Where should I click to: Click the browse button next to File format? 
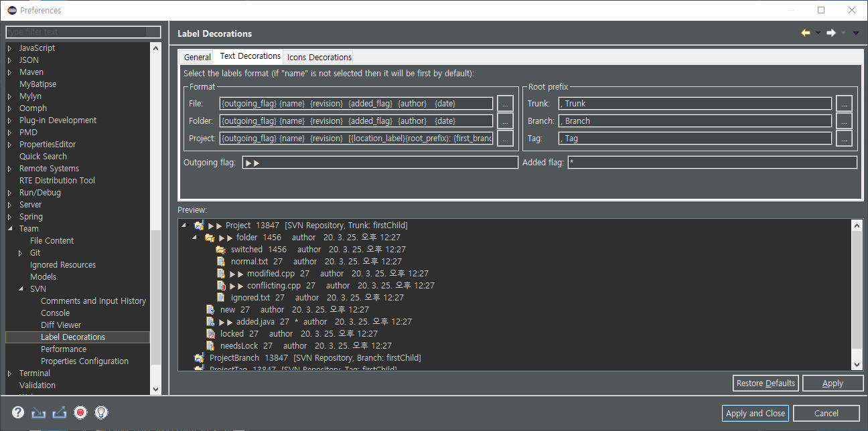click(x=505, y=103)
